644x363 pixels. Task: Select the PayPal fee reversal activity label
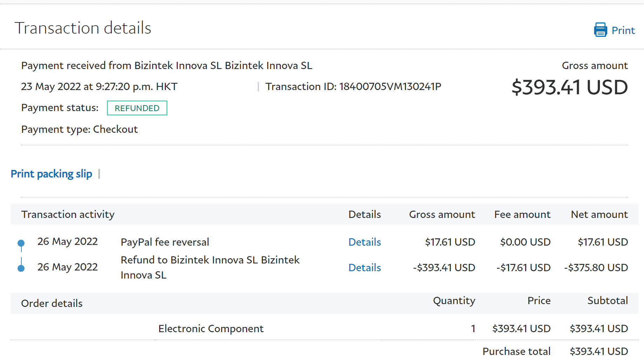165,242
